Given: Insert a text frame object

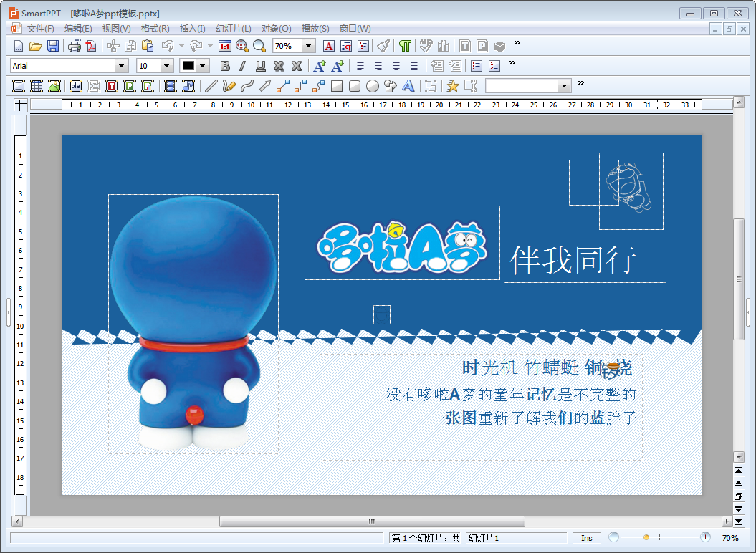Looking at the screenshot, I should [x=19, y=86].
